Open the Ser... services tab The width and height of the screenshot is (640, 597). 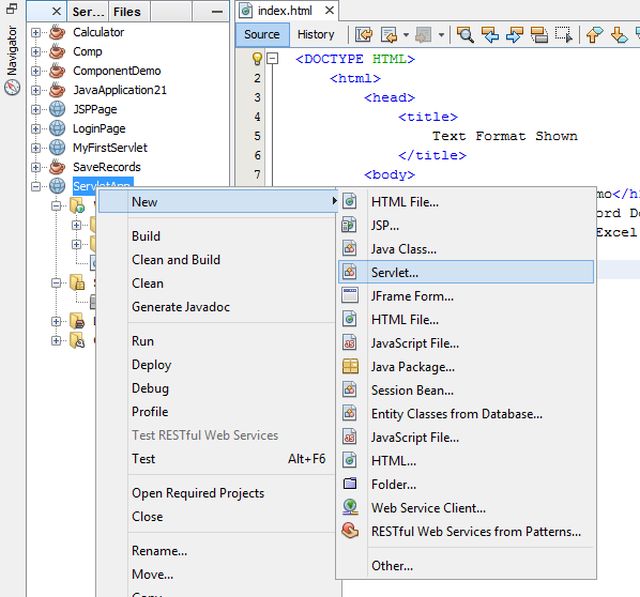pos(88,12)
